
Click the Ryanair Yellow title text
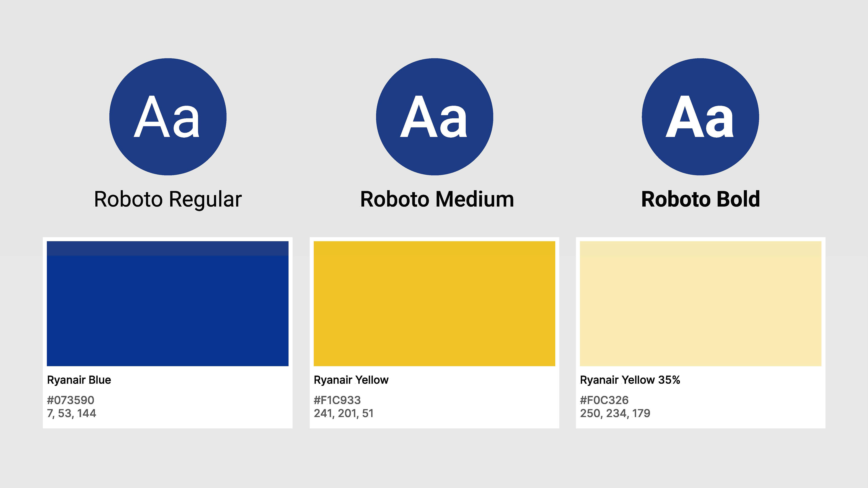[x=351, y=380]
